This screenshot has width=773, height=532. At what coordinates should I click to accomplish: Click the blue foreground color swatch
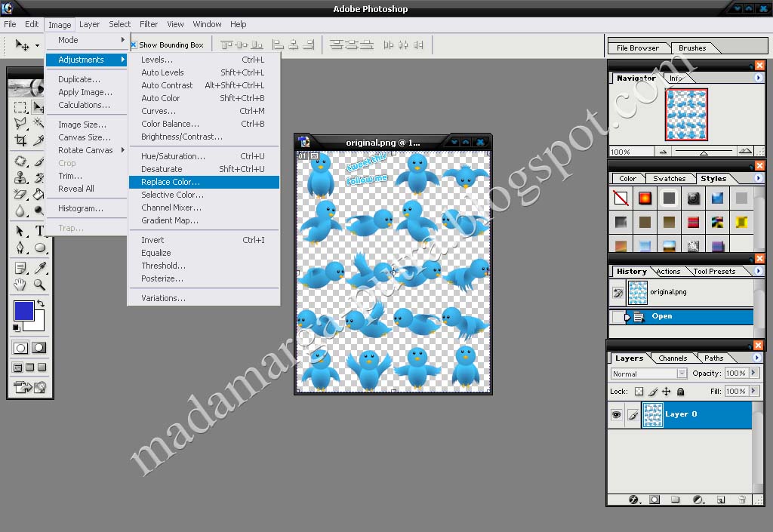point(23,310)
